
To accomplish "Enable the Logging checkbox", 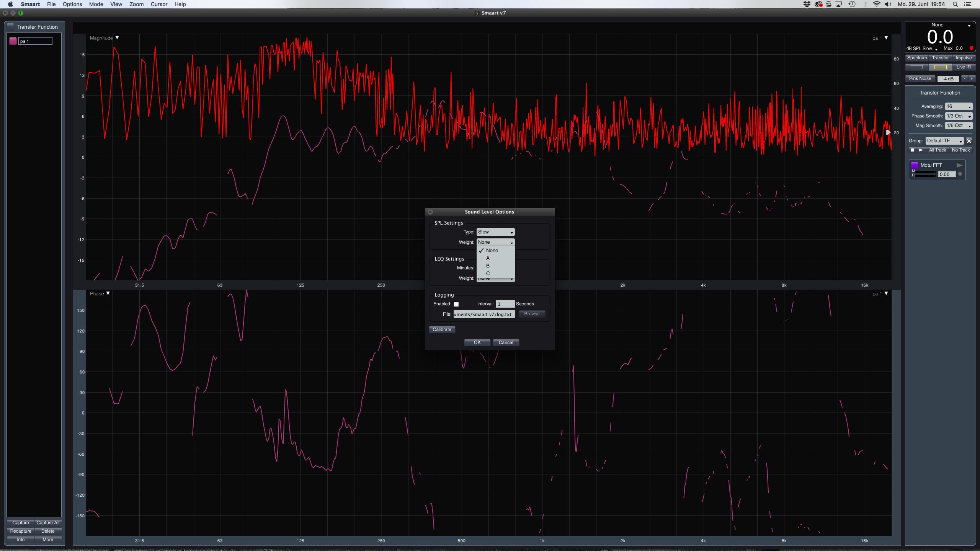I will pos(456,304).
